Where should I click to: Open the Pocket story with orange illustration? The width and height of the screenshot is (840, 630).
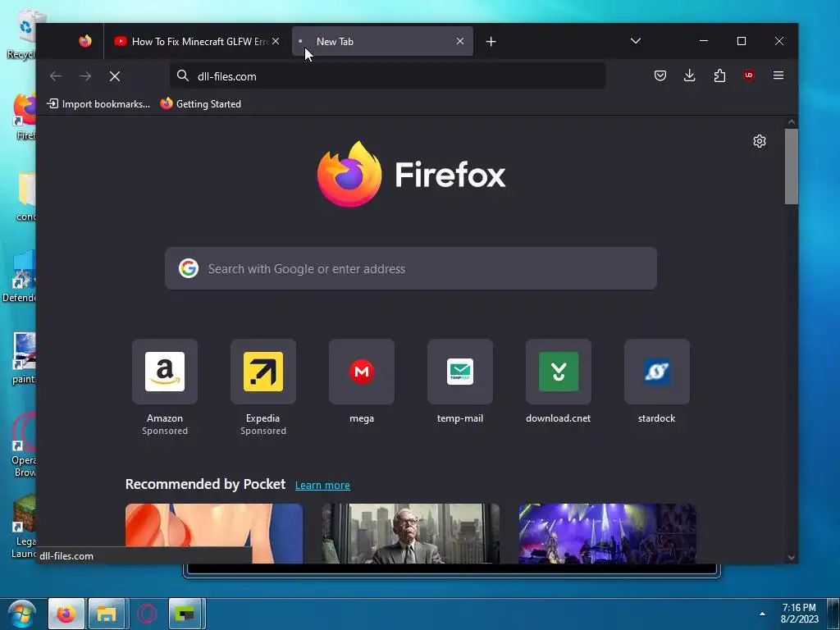coord(214,533)
